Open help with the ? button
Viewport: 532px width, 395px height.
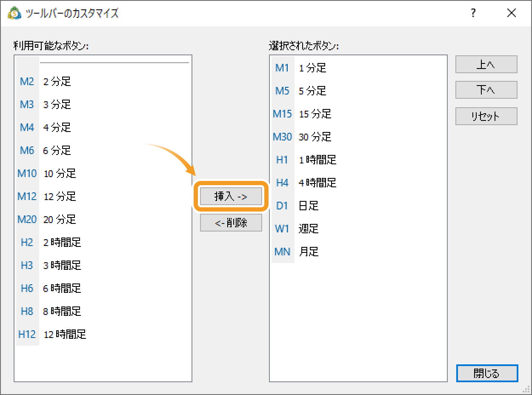coord(473,13)
